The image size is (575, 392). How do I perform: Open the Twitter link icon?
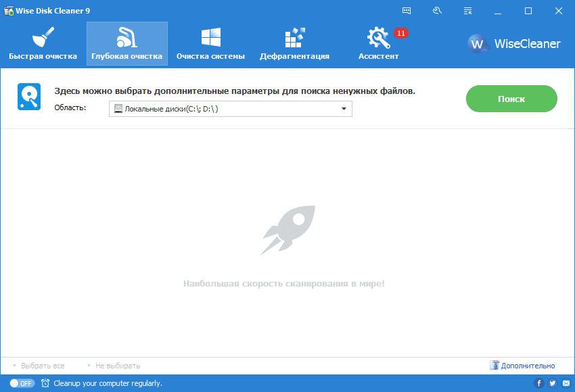point(552,383)
